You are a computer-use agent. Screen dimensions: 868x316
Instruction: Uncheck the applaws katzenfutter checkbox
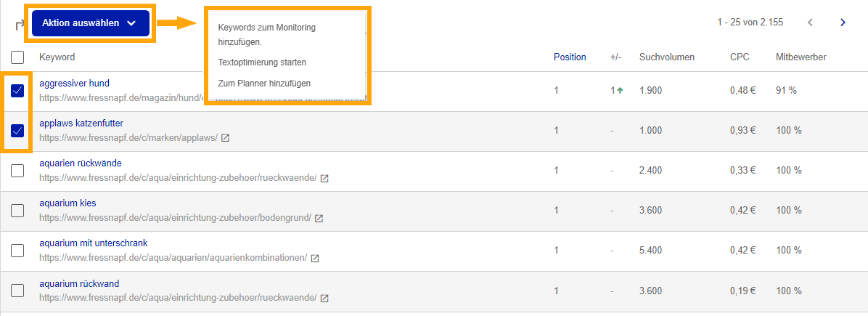click(x=17, y=131)
